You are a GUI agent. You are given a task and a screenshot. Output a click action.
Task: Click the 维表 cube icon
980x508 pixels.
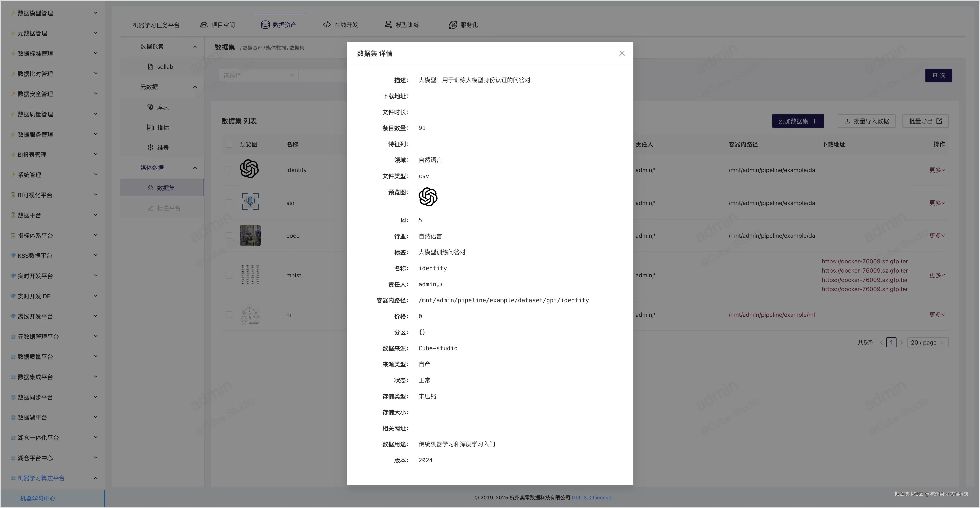tap(150, 148)
